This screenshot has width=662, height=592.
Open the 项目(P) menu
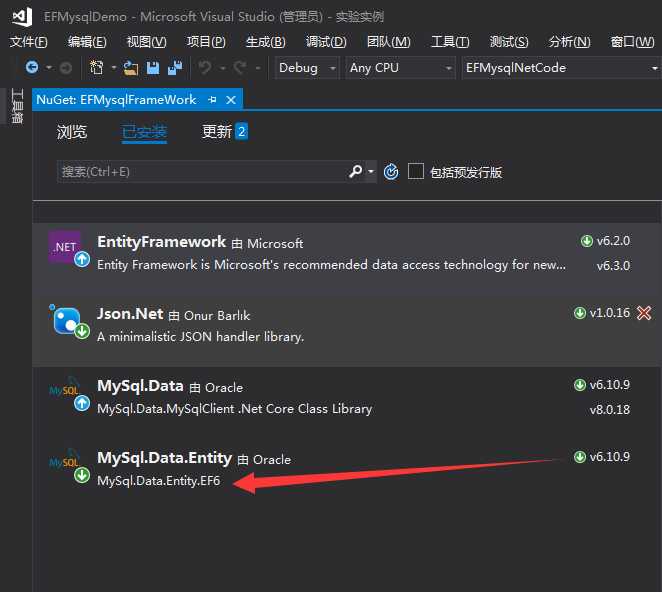[206, 42]
